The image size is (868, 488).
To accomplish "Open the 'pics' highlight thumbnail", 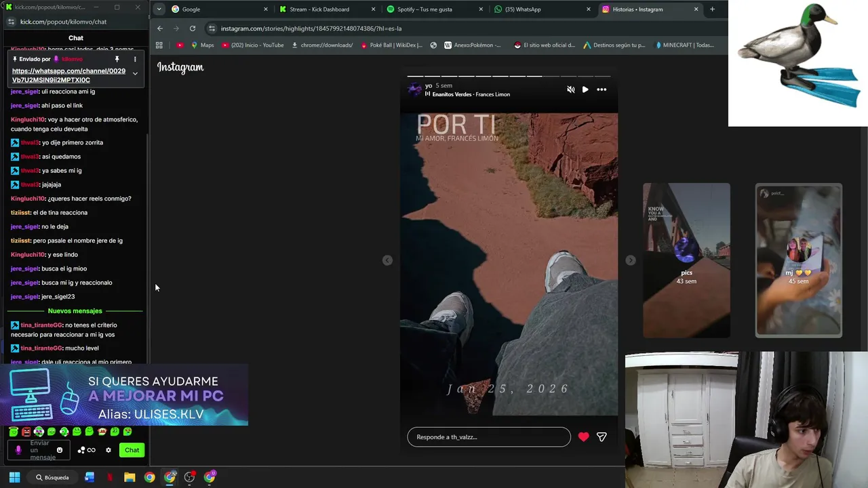I will point(686,260).
